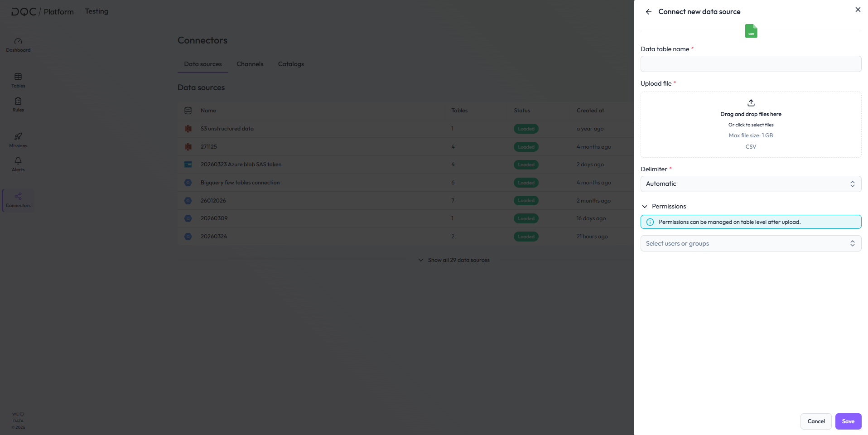
Task: Collapse the Permissions section
Action: point(645,207)
